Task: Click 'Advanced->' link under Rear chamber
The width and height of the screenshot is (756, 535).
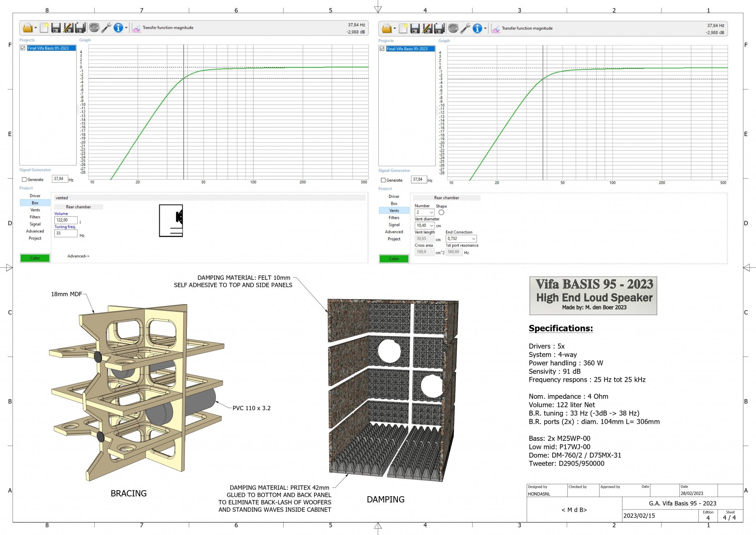Action: click(78, 256)
